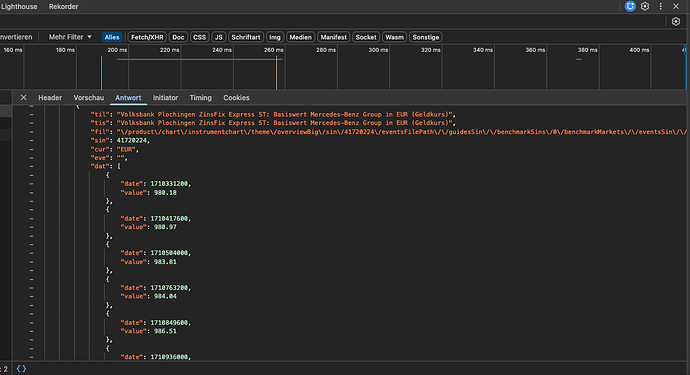This screenshot has height=375, width=690.
Task: Click the "fil" chart path string
Action: [402, 132]
